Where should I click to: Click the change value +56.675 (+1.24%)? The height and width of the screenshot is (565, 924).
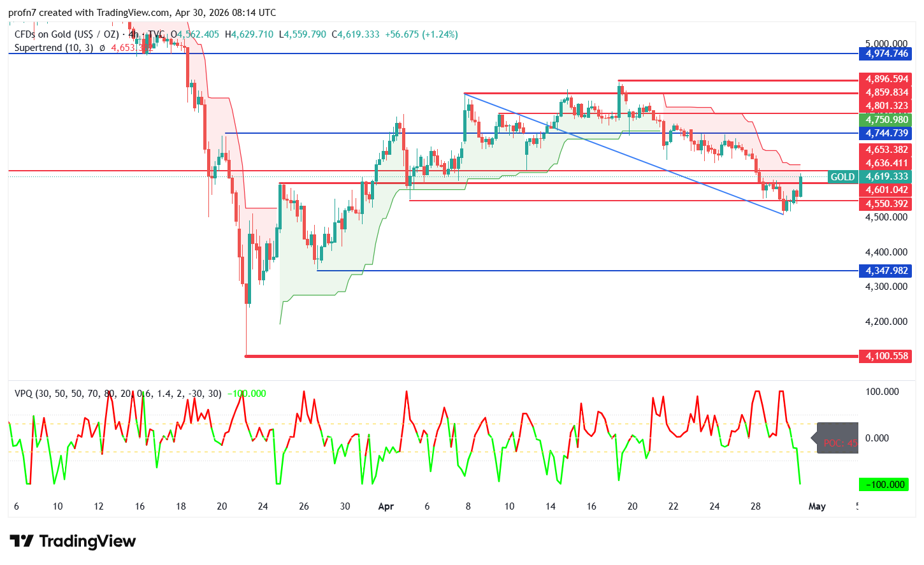point(421,34)
